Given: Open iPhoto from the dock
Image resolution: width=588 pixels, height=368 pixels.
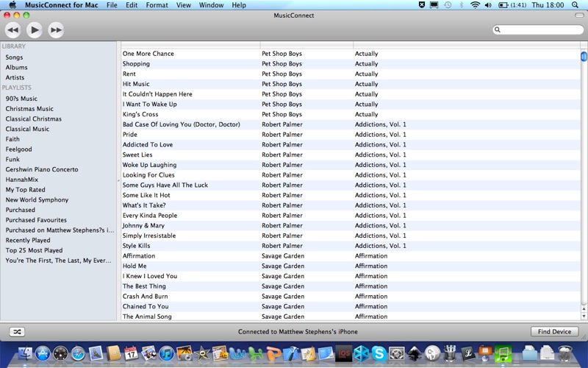Looking at the screenshot, I should point(184,353).
